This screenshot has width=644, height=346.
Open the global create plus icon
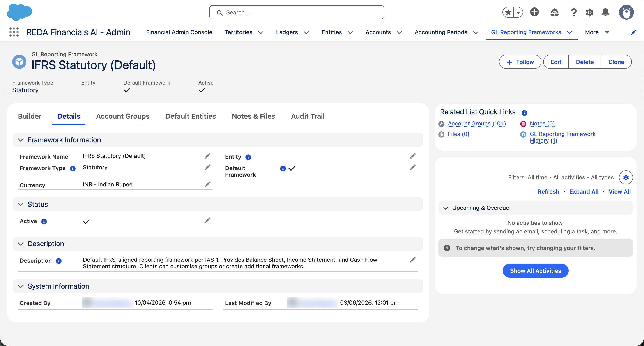pyautogui.click(x=534, y=12)
